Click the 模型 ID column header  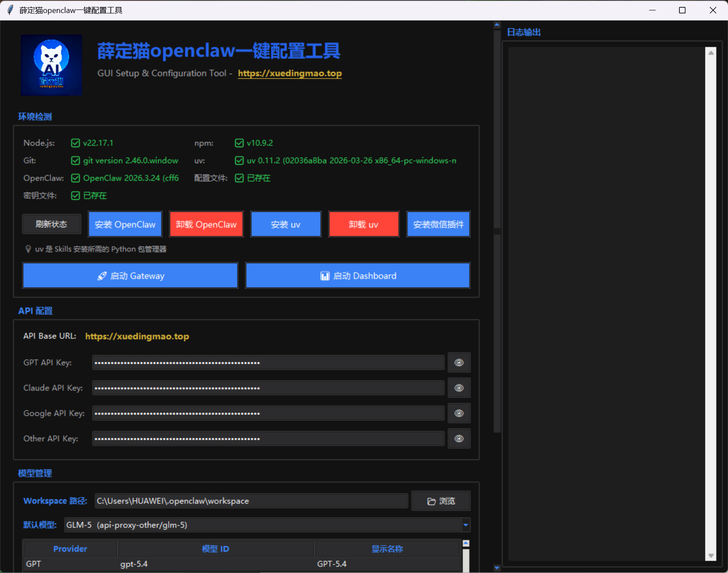tap(215, 549)
